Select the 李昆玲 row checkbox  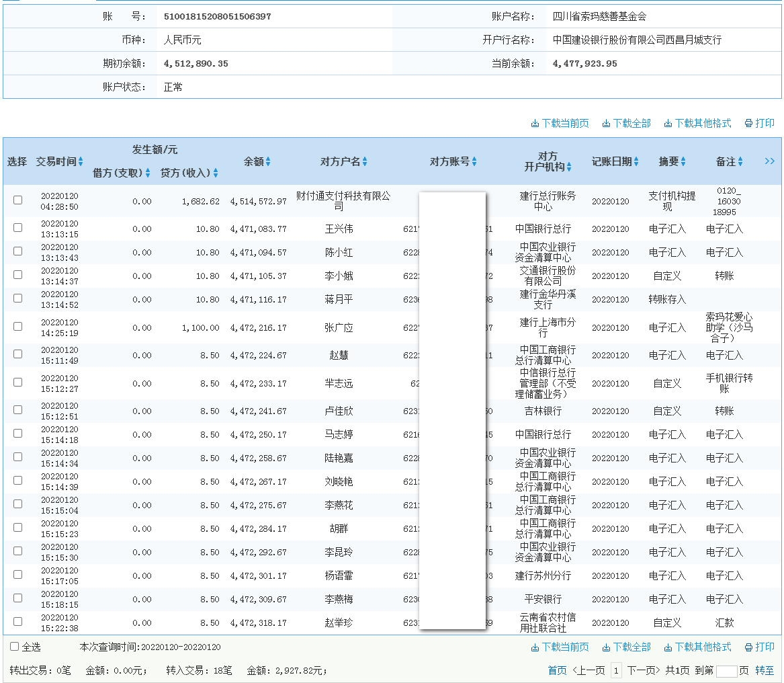18,551
